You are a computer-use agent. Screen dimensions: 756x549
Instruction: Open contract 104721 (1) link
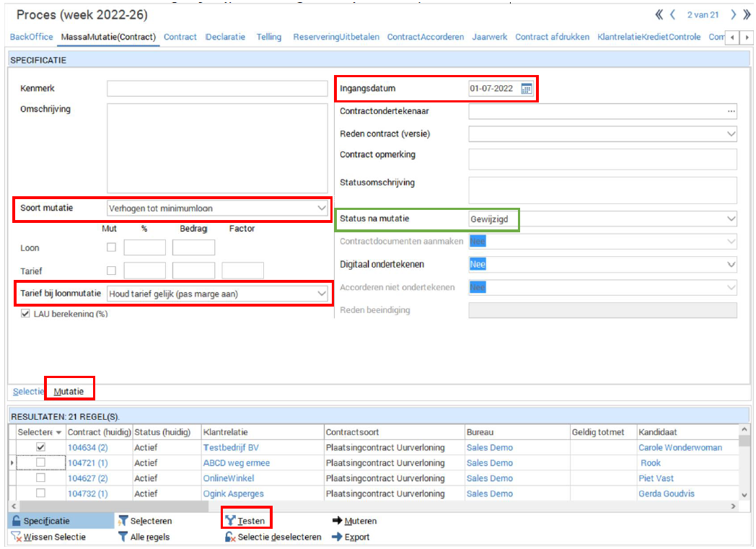pos(87,463)
